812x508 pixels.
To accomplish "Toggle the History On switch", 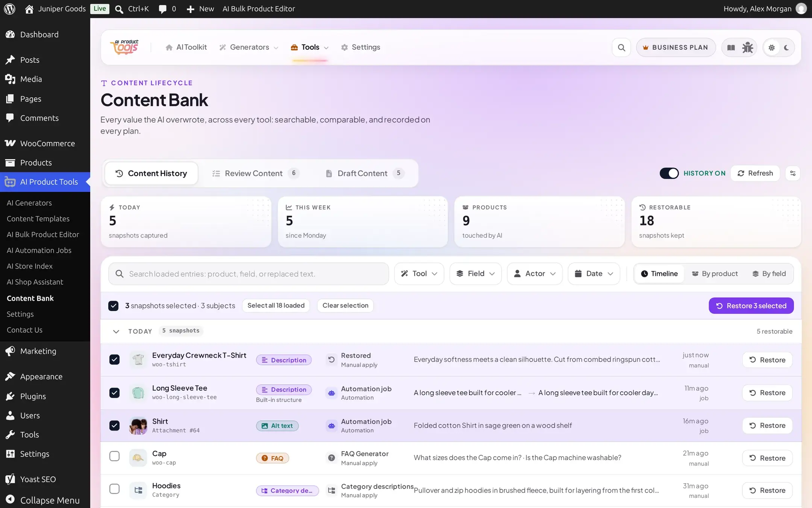I will pyautogui.click(x=669, y=173).
